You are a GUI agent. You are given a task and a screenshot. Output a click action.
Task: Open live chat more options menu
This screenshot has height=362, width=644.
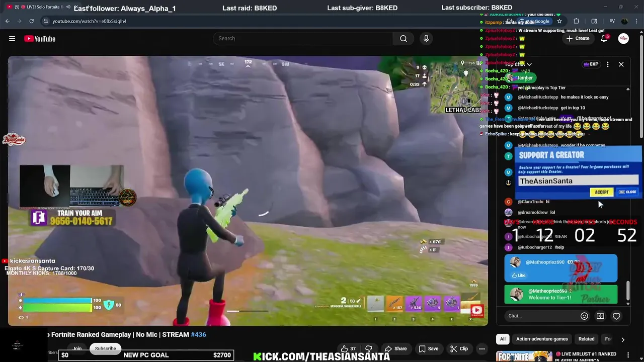[608, 64]
